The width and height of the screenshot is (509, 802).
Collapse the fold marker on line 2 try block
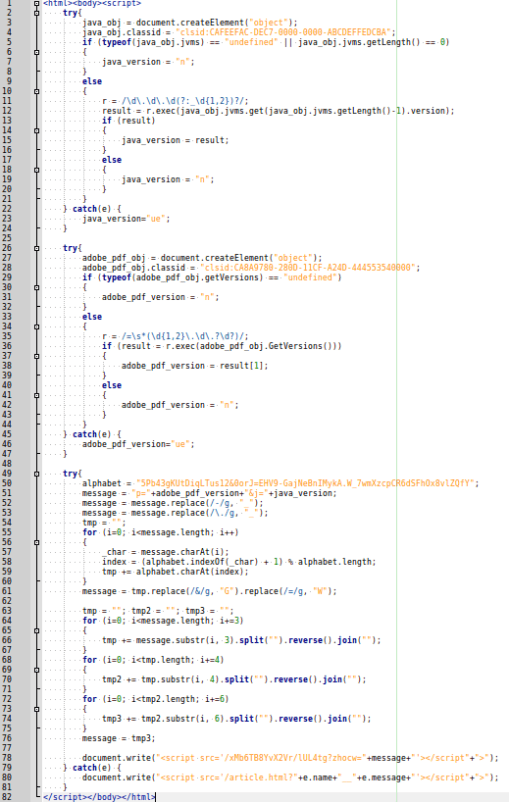pyautogui.click(x=36, y=13)
